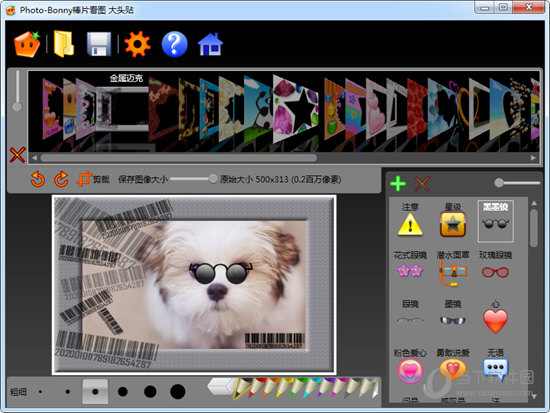Save the image with the floppy disk icon
Screen dimensions: 550x413
click(x=99, y=44)
